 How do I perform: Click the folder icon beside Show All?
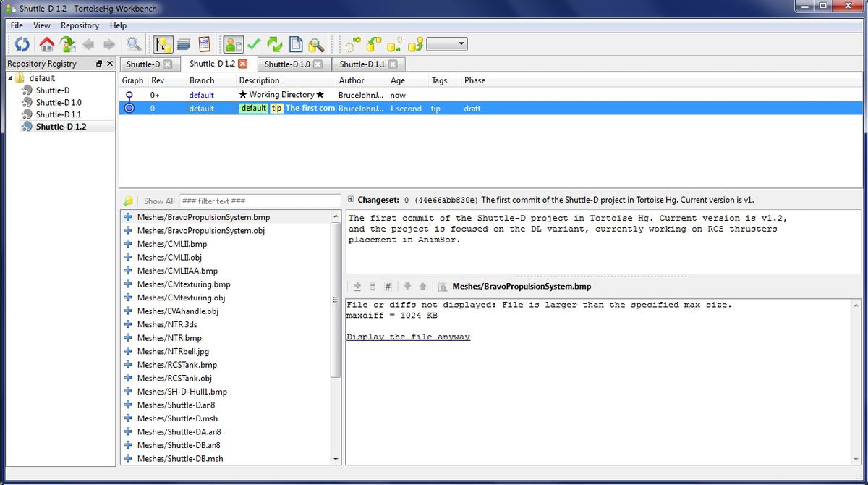pos(129,201)
